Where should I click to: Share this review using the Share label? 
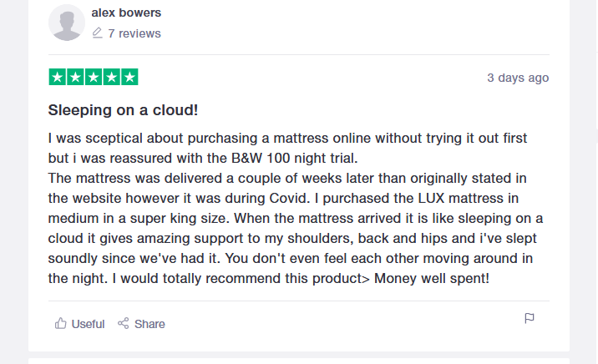click(x=149, y=324)
